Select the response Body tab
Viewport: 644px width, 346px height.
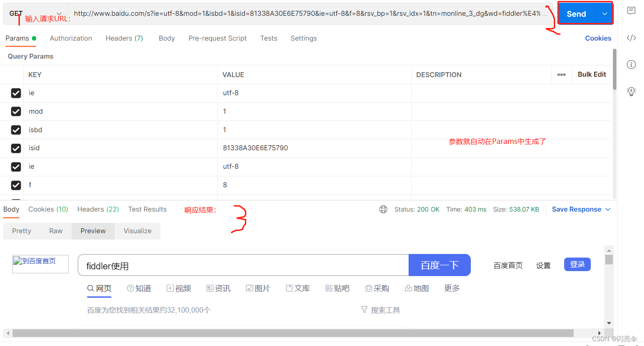tap(11, 209)
